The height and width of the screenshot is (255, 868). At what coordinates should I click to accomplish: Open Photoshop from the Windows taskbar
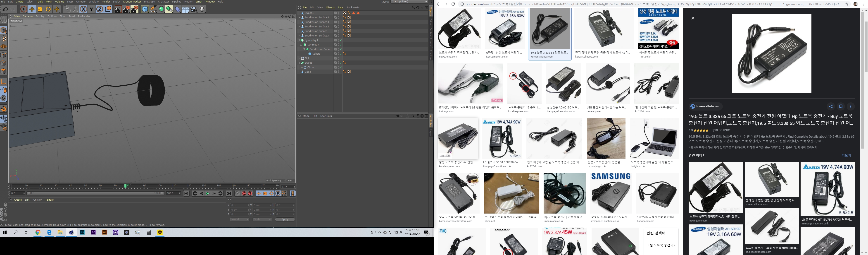(x=82, y=232)
